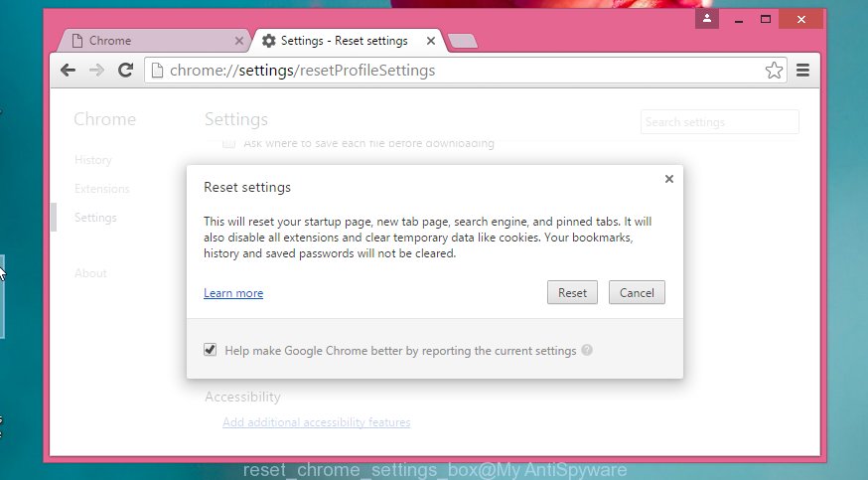This screenshot has width=868, height=480.
Task: Click the page icon in address bar
Action: point(157,71)
